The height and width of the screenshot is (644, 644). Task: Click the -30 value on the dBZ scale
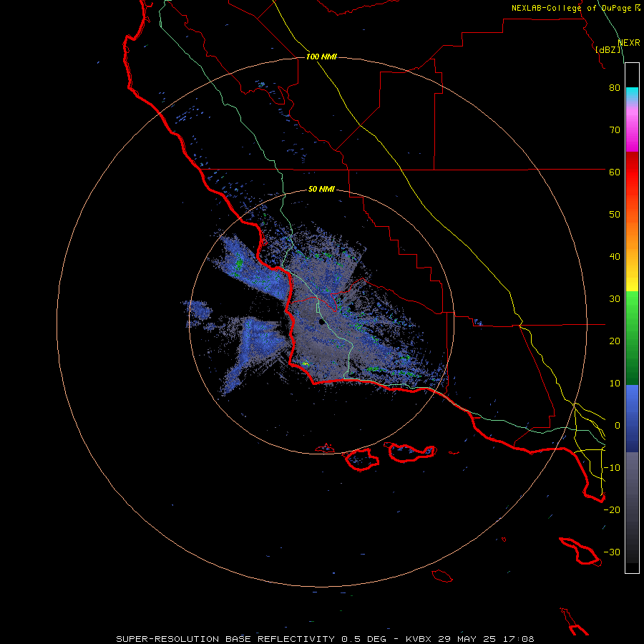[612, 552]
